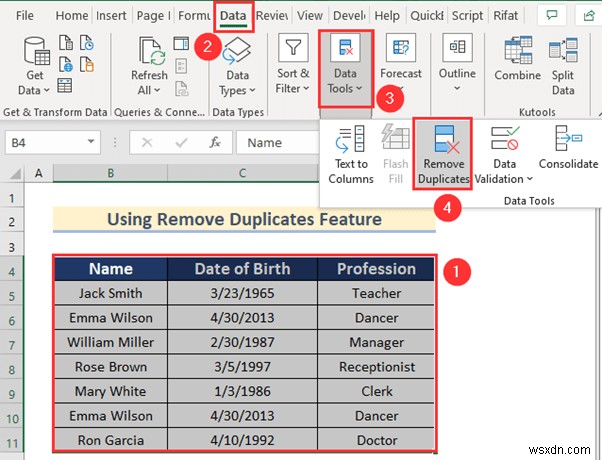Viewport: 602px width, 460px height.
Task: Click the cancel formula X button
Action: [147, 143]
